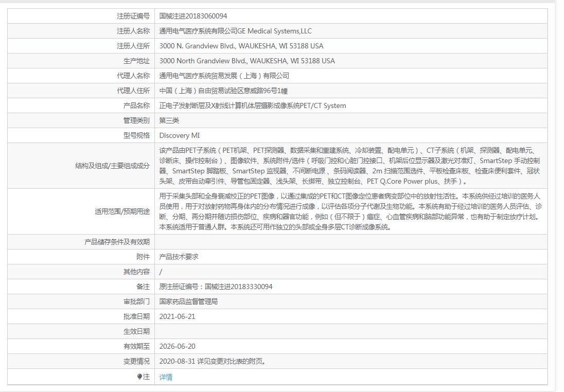This screenshot has width=564, height=392.
Task: Select production address 3000 North Grandview Blvd.
Action: 247,61
